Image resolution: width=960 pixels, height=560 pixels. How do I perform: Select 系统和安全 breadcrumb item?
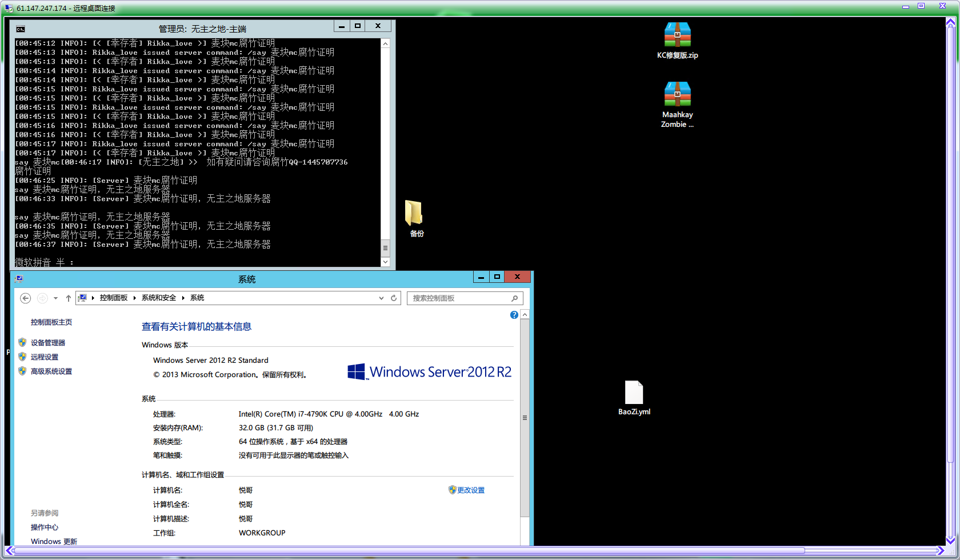[159, 298]
